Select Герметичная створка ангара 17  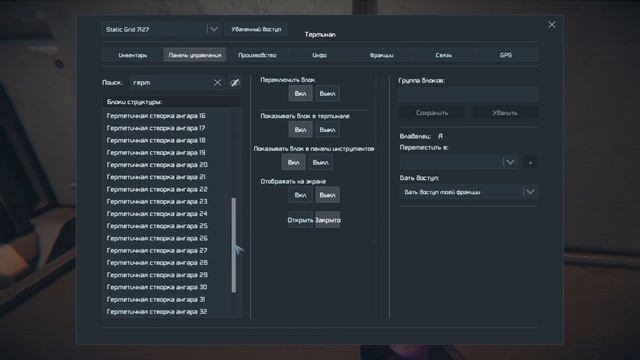click(x=165, y=128)
